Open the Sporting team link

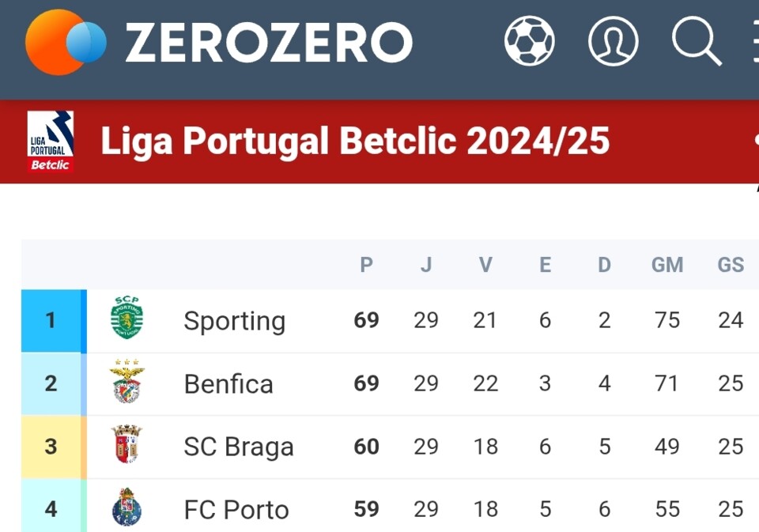pos(234,321)
